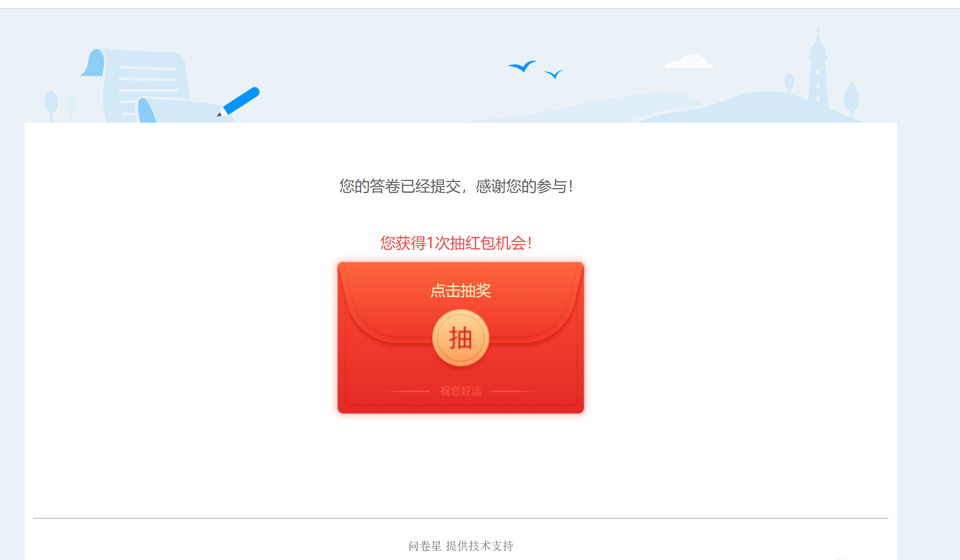Click the 祝您好运 text on envelope
This screenshot has height=560, width=960.
[x=461, y=391]
